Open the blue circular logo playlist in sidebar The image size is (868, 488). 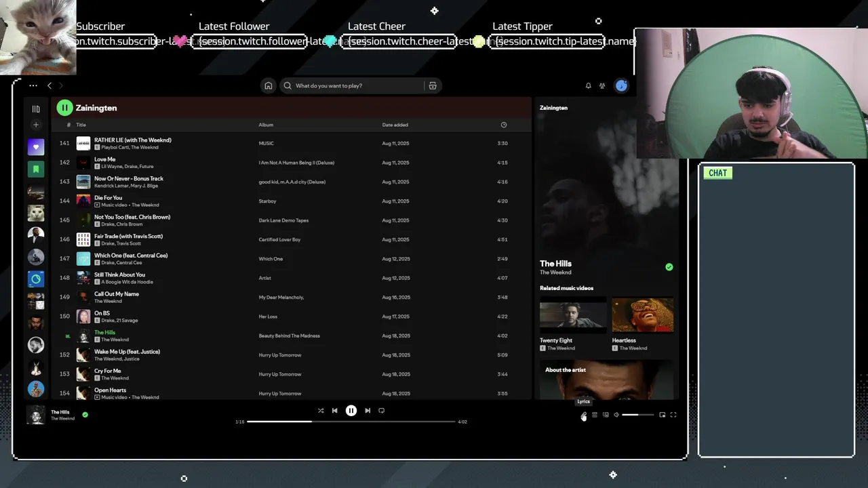tap(36, 279)
